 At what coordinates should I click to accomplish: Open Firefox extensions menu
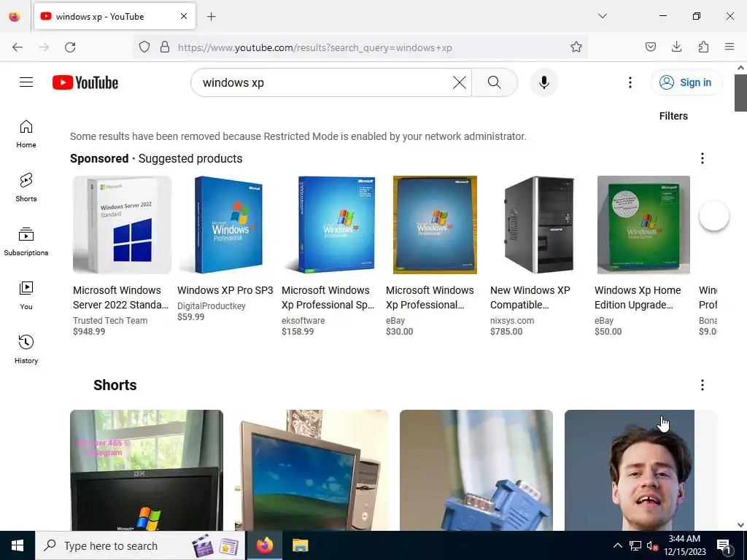point(703,47)
